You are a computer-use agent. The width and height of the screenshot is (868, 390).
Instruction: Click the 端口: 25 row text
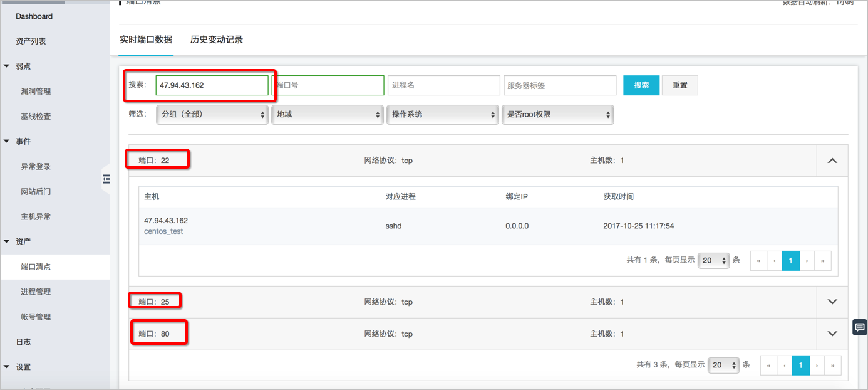tap(154, 302)
